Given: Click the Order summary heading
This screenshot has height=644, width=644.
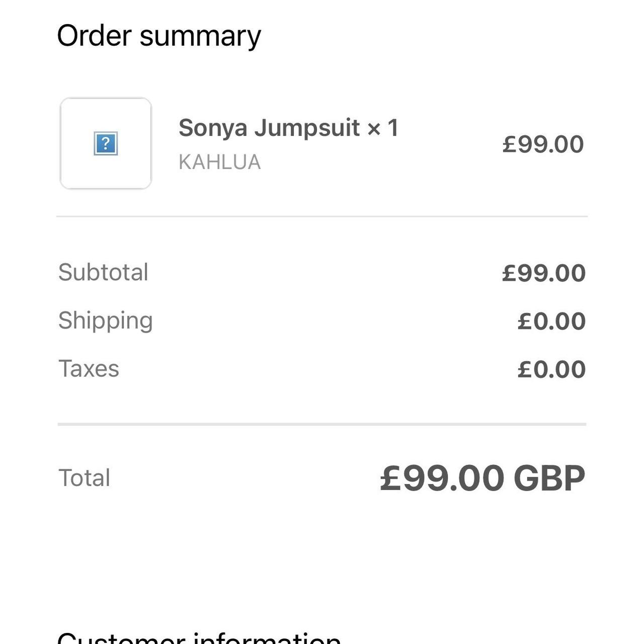Looking at the screenshot, I should (x=159, y=36).
